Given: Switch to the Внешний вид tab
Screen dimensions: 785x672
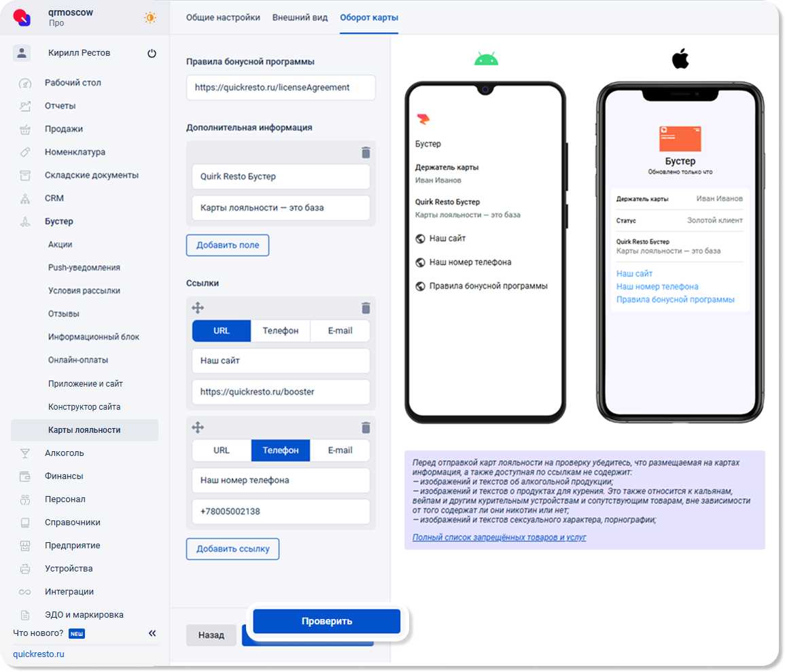Looking at the screenshot, I should pyautogui.click(x=300, y=18).
